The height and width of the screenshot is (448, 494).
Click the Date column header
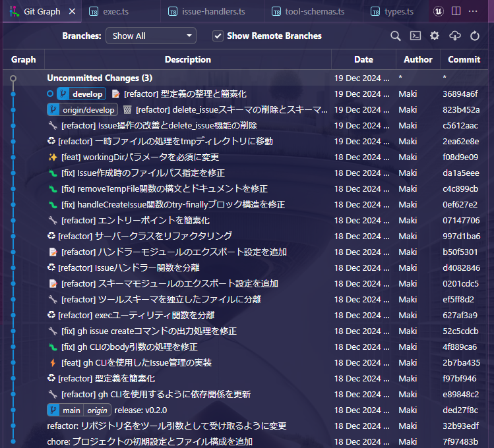(363, 59)
